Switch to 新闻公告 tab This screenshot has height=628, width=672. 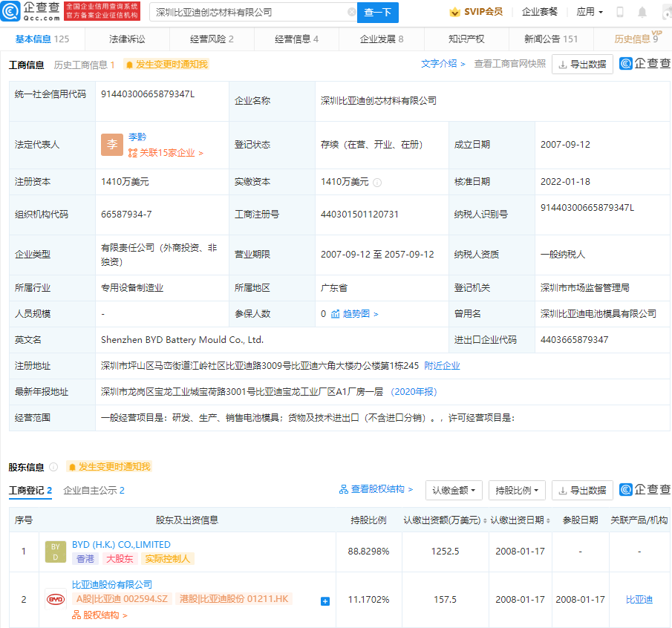click(x=551, y=39)
